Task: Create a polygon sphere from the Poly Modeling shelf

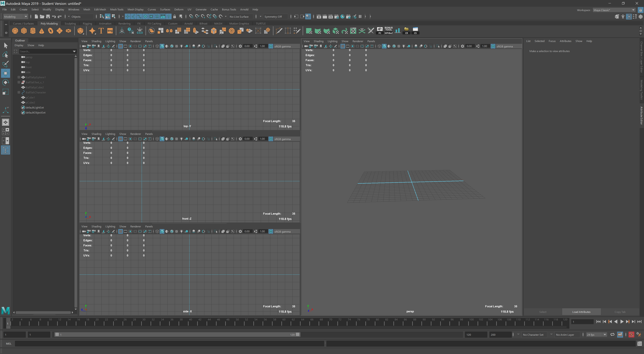Action: point(15,31)
